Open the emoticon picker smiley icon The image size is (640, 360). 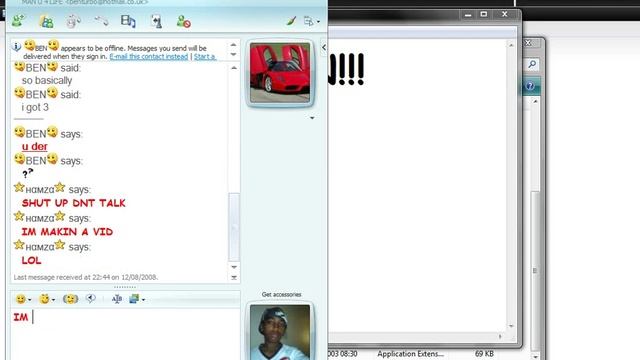click(x=20, y=299)
